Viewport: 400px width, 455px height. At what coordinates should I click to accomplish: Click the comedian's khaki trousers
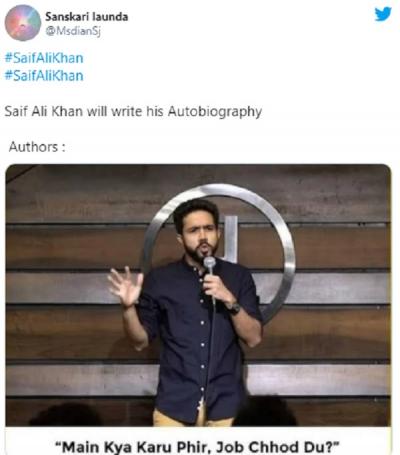193,417
